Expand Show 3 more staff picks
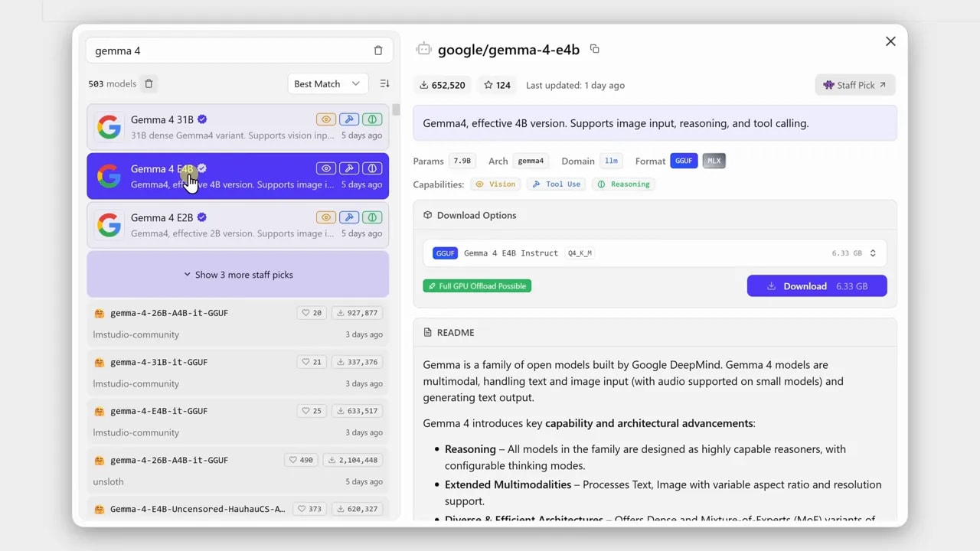 (238, 275)
